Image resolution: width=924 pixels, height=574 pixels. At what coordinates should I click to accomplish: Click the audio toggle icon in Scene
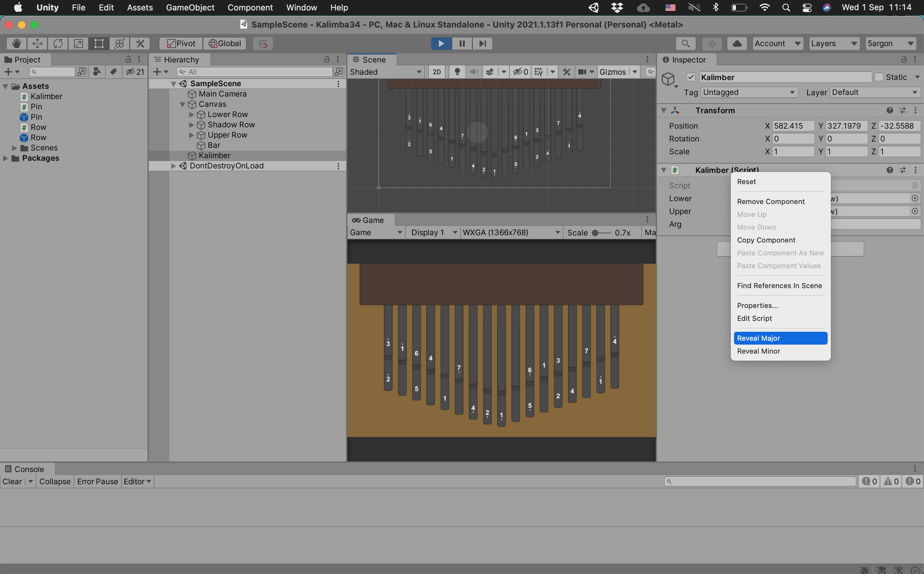(x=474, y=72)
